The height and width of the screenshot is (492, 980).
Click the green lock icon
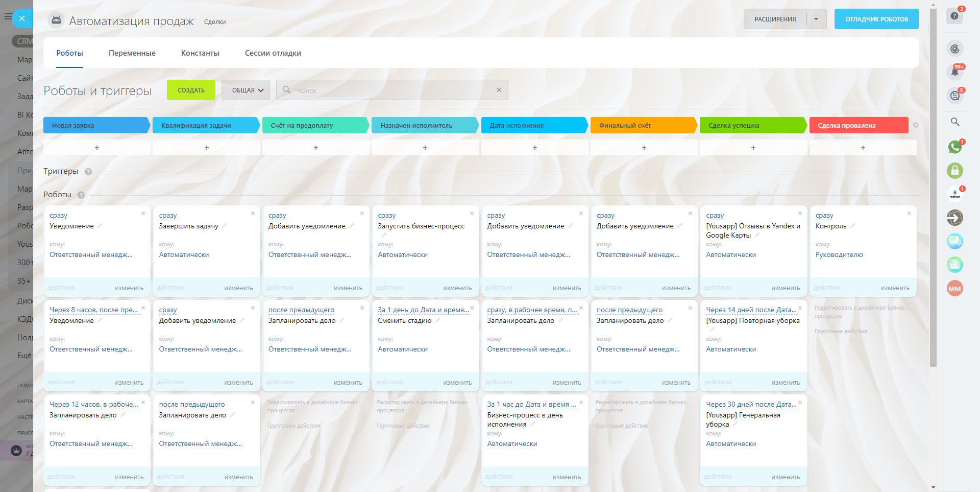click(x=955, y=171)
